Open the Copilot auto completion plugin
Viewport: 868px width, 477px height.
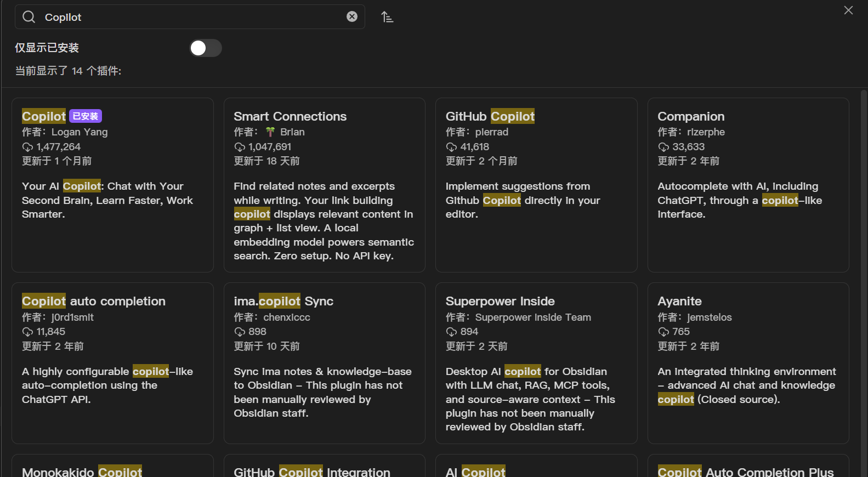112,363
